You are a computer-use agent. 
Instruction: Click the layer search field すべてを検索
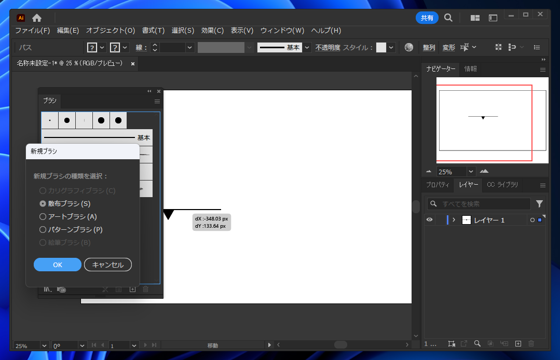pos(479,204)
